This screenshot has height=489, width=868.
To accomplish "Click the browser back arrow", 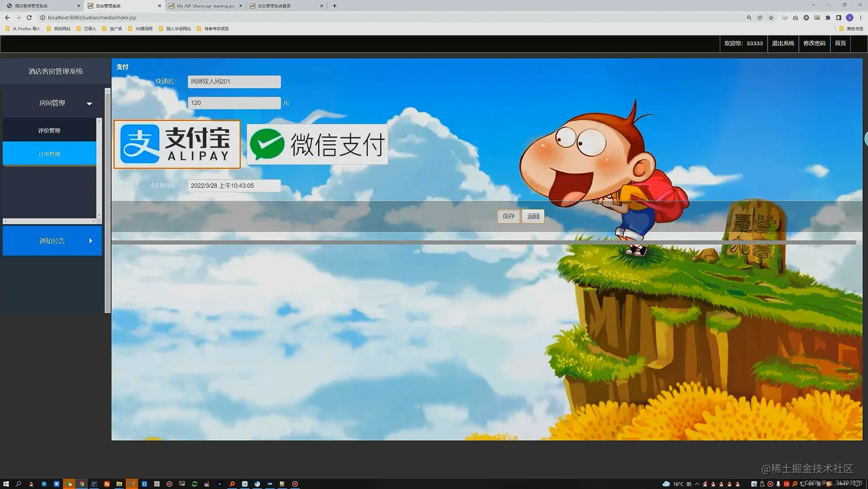I will pos(7,18).
